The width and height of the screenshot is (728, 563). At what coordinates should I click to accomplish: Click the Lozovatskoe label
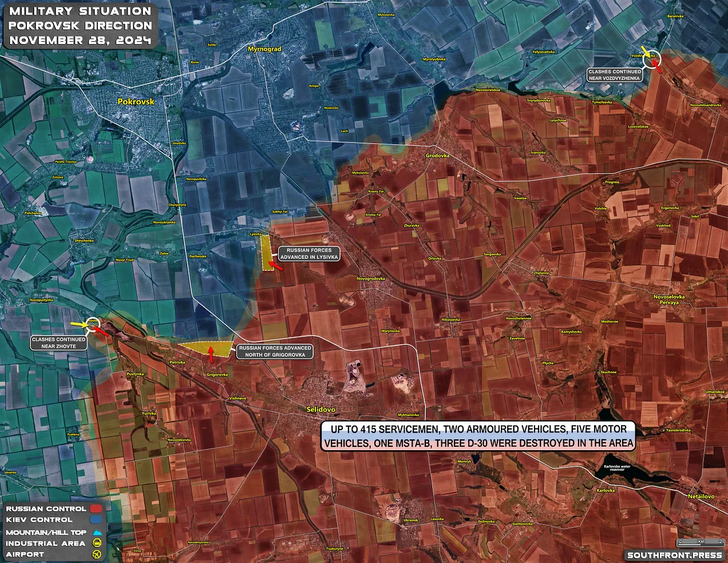tap(638, 127)
